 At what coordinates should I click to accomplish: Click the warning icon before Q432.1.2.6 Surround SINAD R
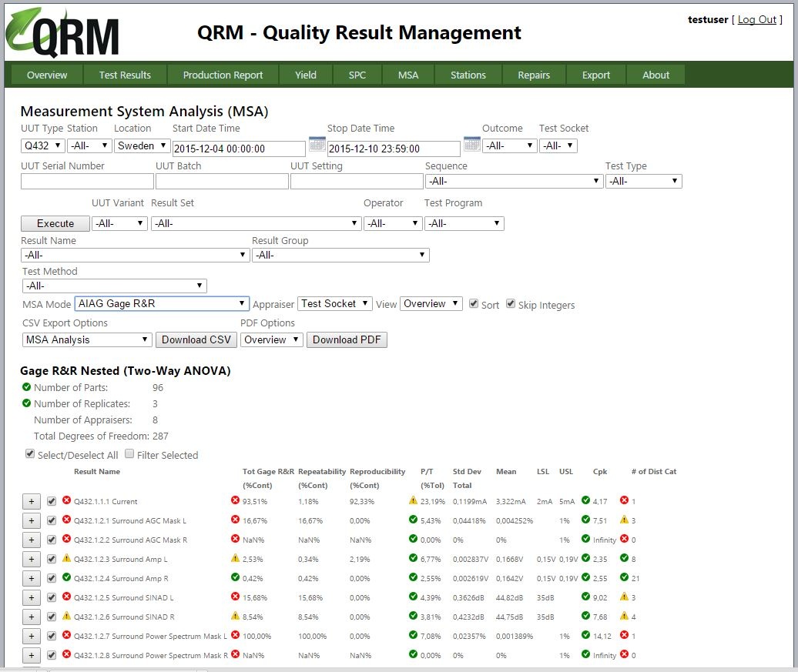(66, 616)
